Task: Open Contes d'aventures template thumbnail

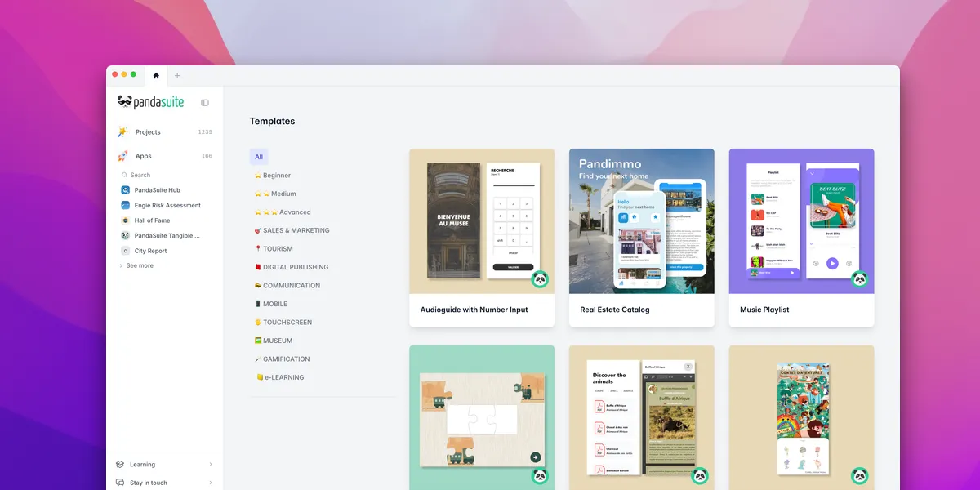Action: pos(802,417)
